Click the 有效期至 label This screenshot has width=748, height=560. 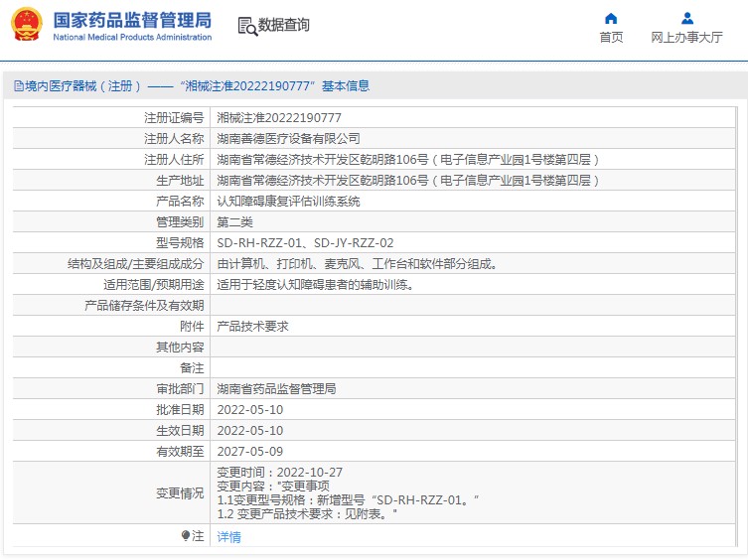coord(180,451)
